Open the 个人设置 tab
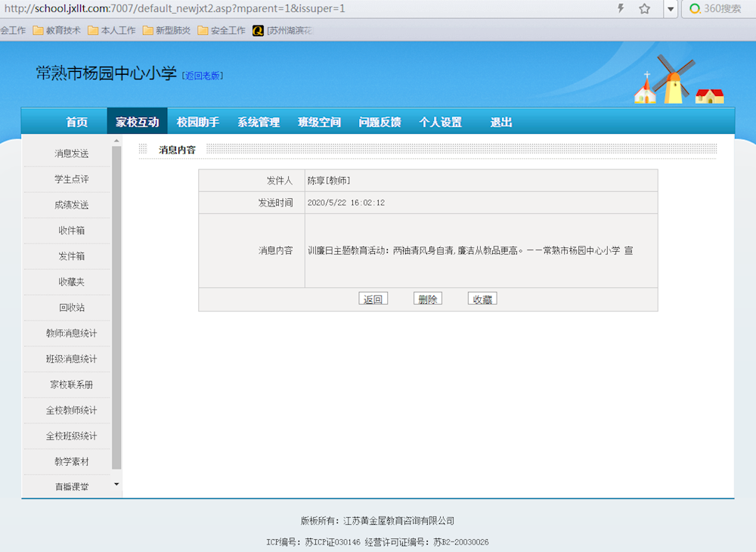 tap(441, 122)
